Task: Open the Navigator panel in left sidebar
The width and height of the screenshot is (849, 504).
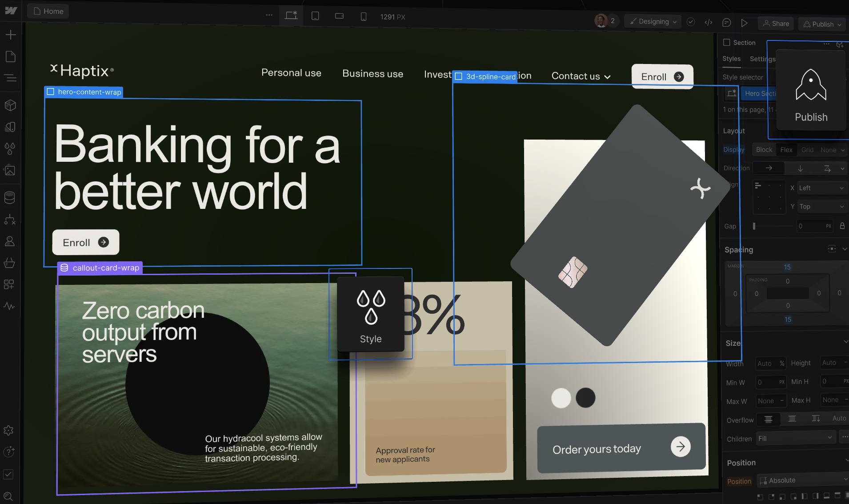Action: (10, 79)
